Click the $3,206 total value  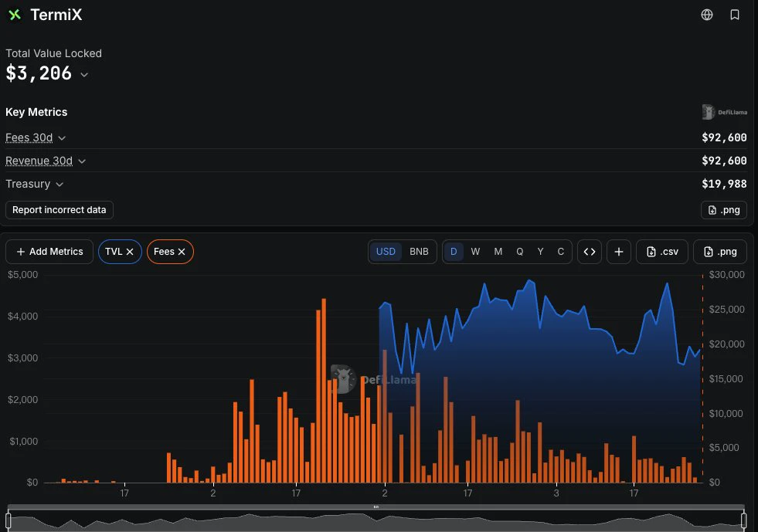pyautogui.click(x=39, y=73)
